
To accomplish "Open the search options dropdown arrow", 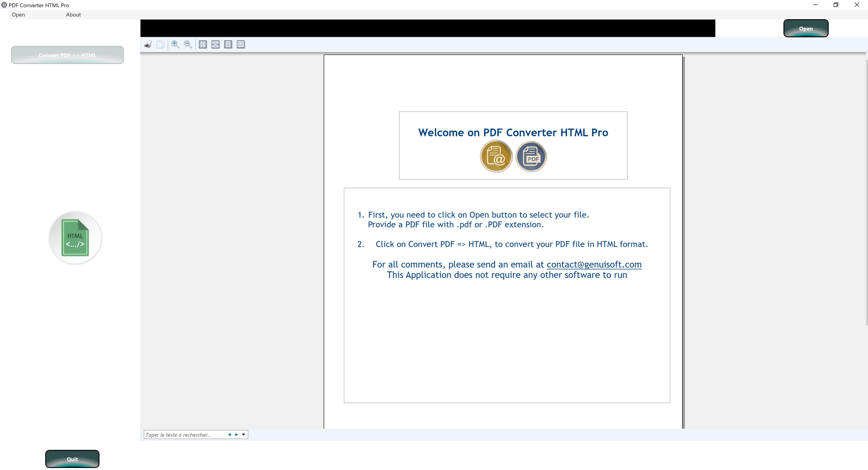I will pyautogui.click(x=243, y=435).
